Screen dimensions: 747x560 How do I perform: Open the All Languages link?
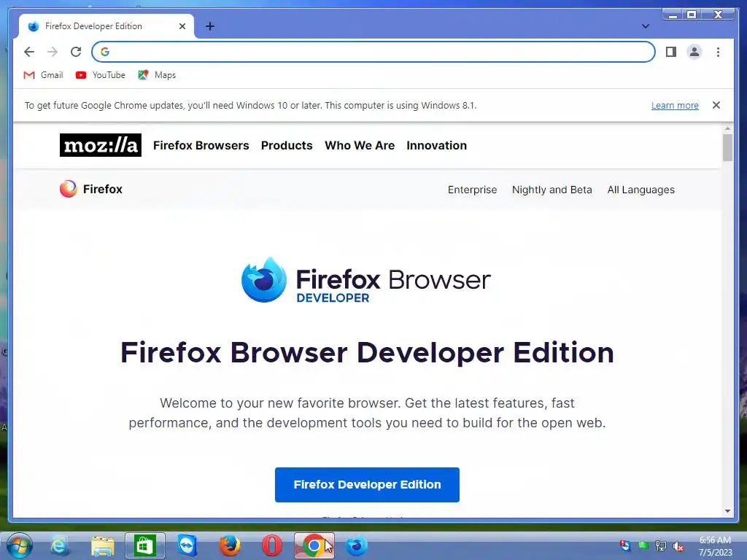[x=640, y=190]
